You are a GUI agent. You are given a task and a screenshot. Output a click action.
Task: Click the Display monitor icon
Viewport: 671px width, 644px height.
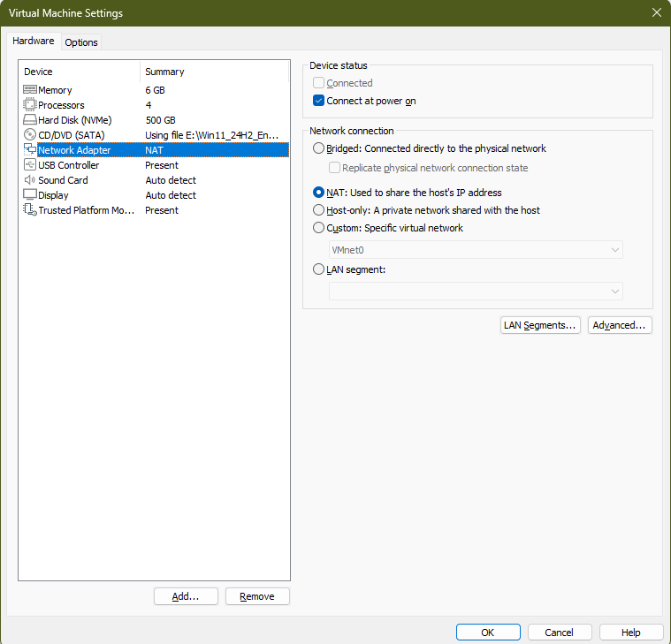[30, 195]
